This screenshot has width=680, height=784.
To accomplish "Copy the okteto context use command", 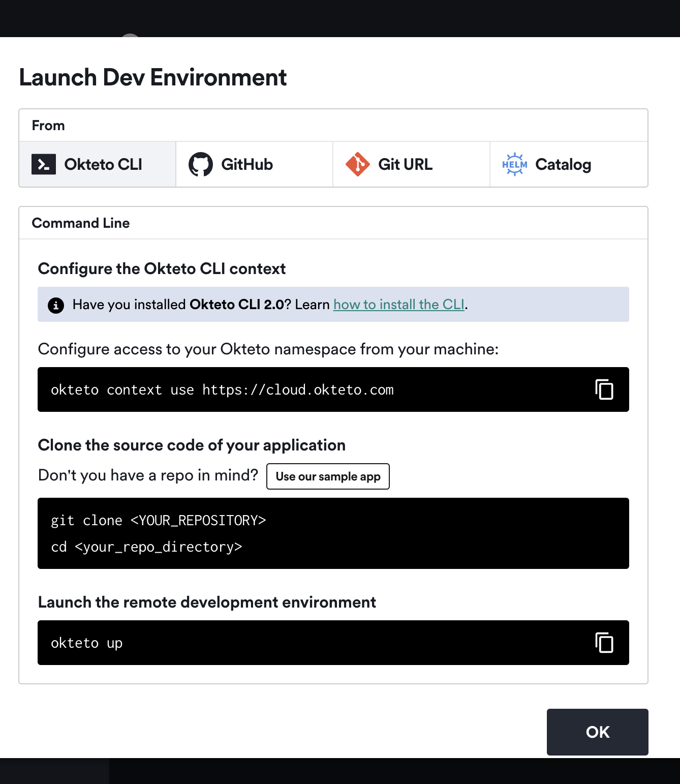I will (x=604, y=389).
